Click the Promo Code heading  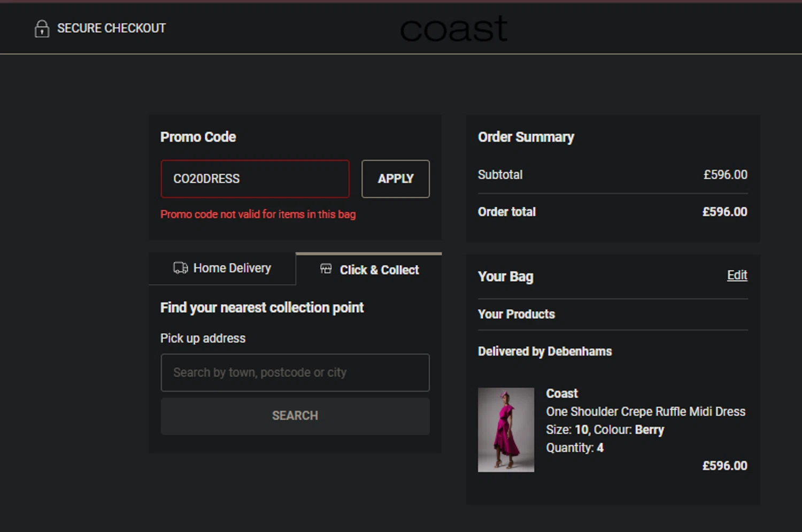click(x=198, y=137)
